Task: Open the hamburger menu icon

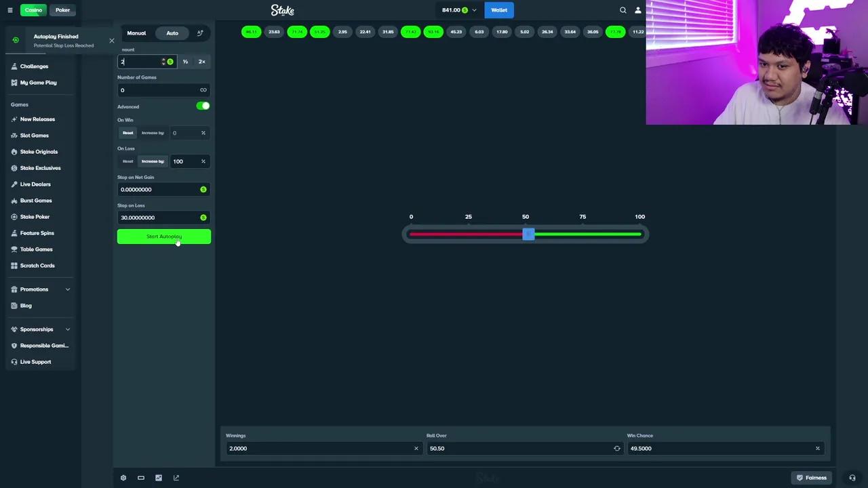Action: coord(9,10)
